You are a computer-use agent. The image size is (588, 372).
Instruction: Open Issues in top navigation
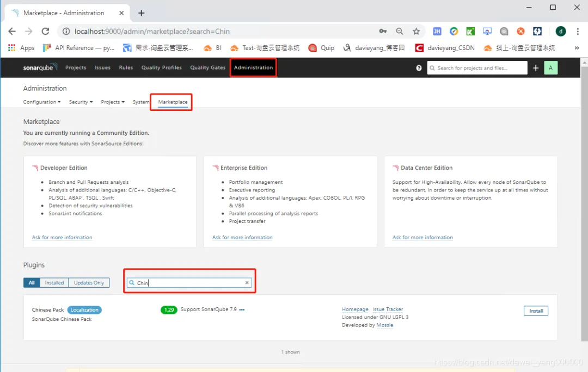(102, 67)
